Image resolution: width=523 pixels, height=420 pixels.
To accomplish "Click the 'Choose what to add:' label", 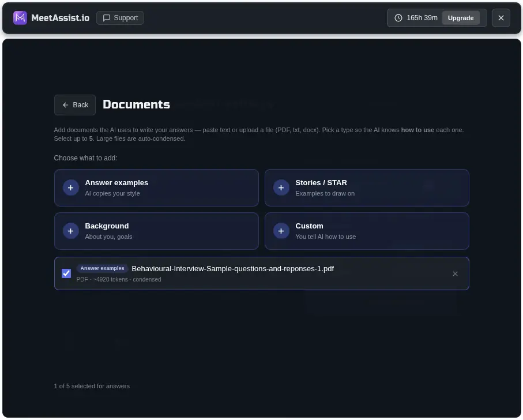I will pos(86,158).
